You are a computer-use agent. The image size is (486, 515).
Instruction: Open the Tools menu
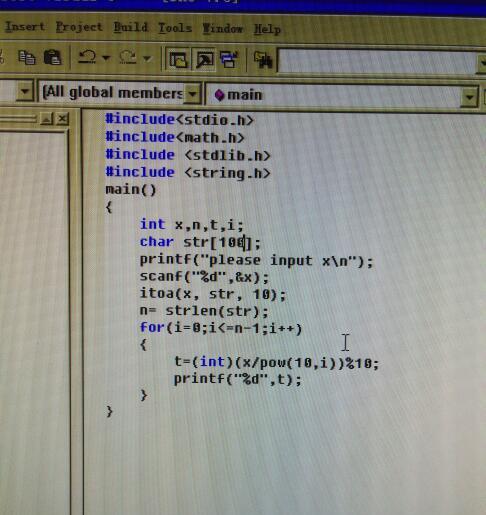[175, 28]
